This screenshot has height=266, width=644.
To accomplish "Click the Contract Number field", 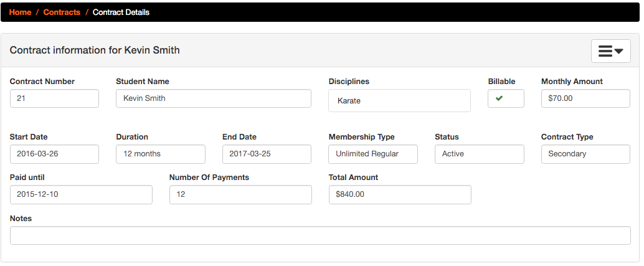I will pyautogui.click(x=54, y=98).
